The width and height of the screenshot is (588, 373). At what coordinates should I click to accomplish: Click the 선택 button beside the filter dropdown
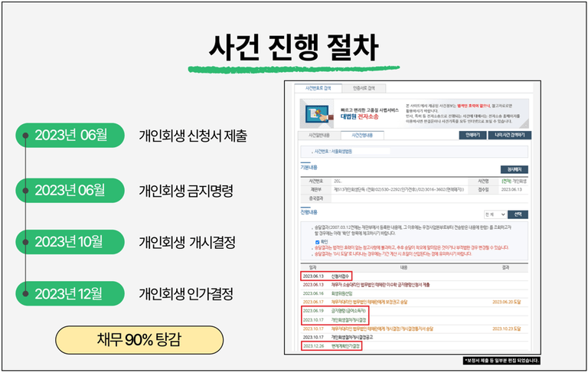coord(518,214)
